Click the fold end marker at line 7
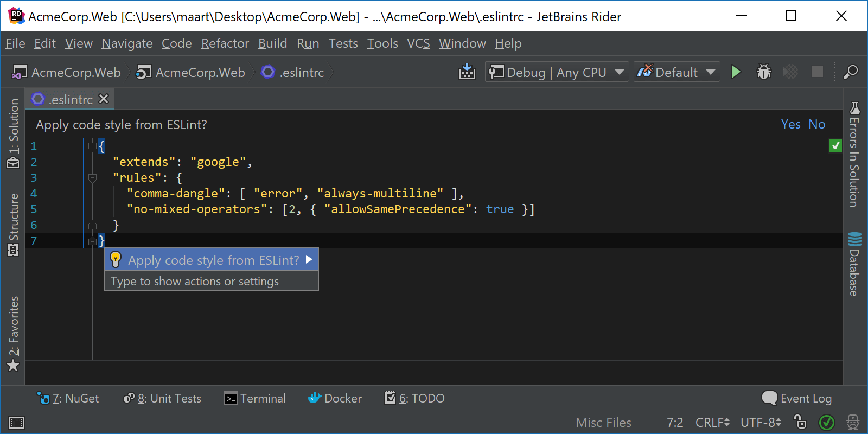Viewport: 868px width, 434px height. (92, 240)
